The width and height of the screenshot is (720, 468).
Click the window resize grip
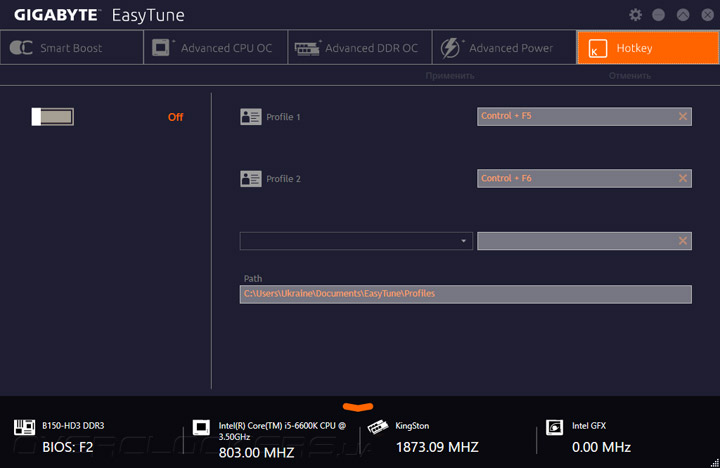click(x=714, y=463)
